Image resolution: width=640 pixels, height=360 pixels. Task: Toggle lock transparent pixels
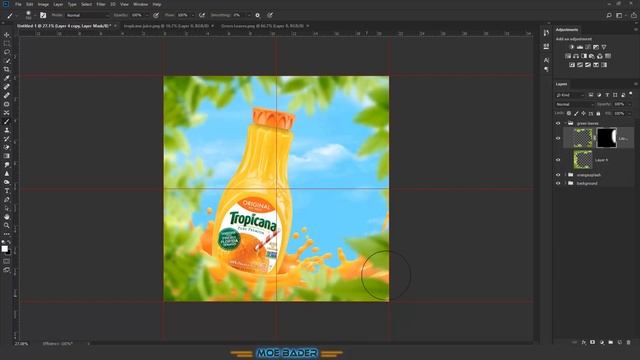click(x=569, y=113)
